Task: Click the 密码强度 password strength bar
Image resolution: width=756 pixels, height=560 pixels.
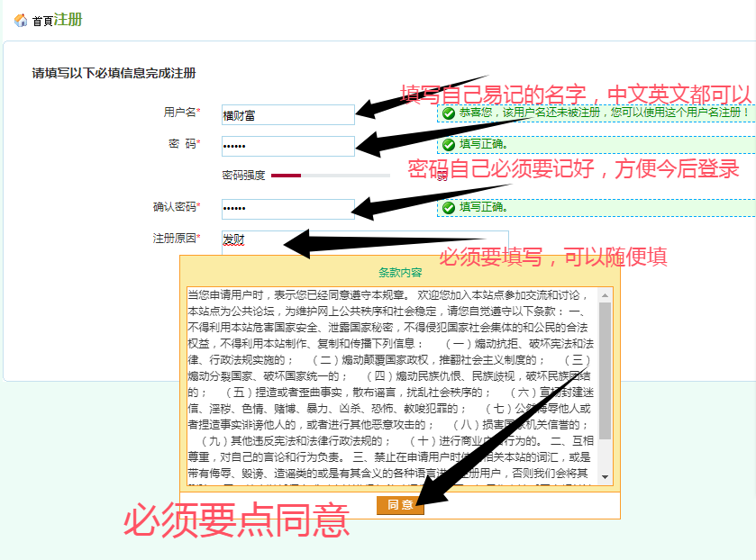Action: pos(330,176)
